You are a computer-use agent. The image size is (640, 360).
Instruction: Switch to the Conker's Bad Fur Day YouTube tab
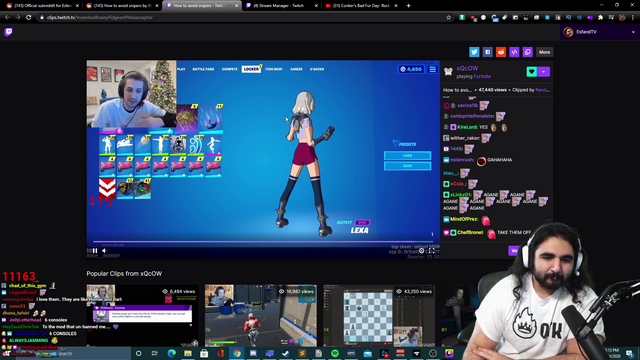(x=361, y=6)
